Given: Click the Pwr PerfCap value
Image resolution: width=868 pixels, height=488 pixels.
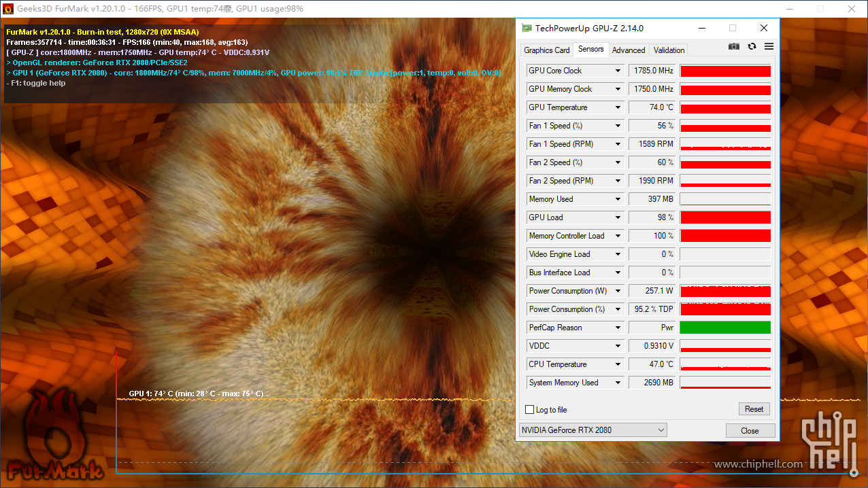Looking at the screenshot, I should [652, 328].
